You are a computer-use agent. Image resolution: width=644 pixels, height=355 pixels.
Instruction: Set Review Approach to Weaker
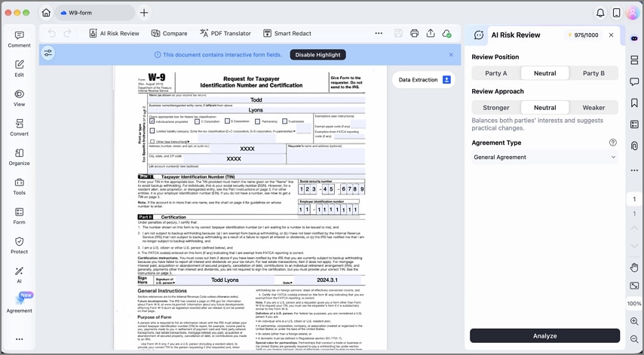pos(593,108)
